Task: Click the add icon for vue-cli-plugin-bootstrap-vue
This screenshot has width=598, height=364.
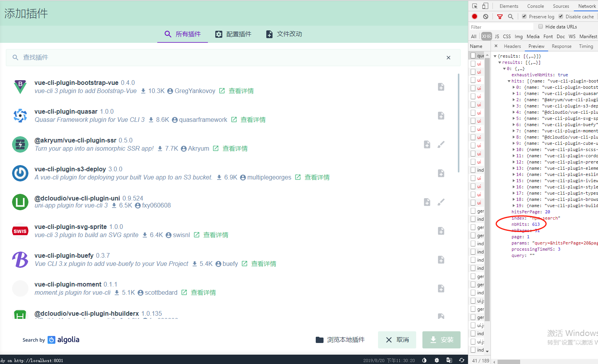Action: (441, 87)
